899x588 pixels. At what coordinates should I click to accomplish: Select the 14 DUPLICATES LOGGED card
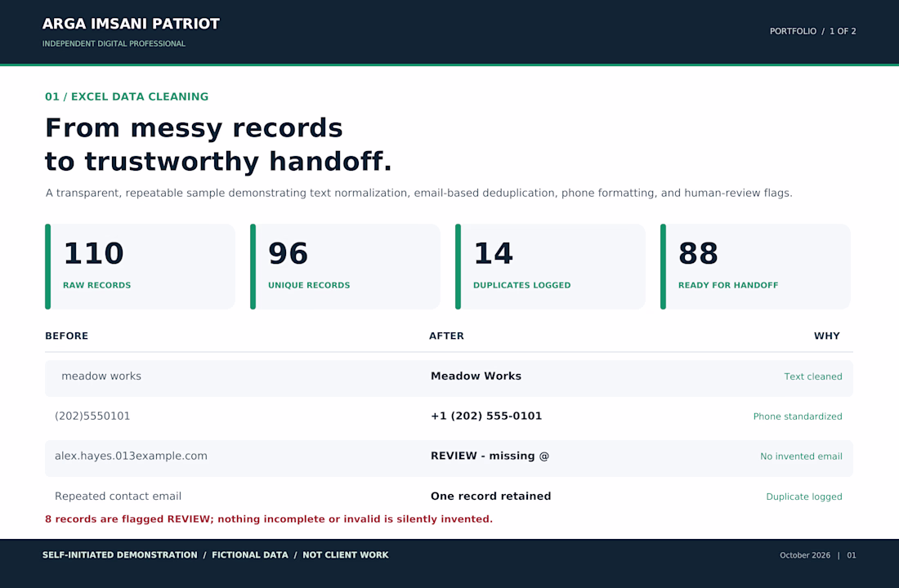coord(550,266)
